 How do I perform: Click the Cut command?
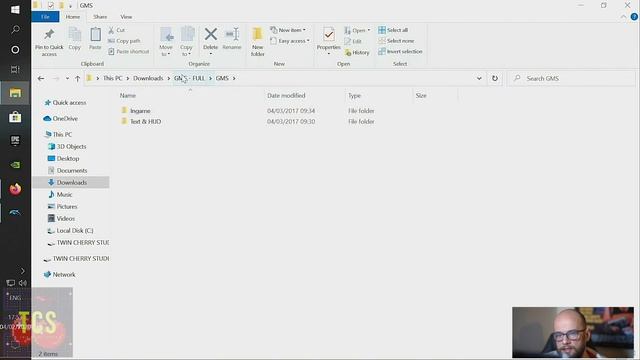point(117,30)
